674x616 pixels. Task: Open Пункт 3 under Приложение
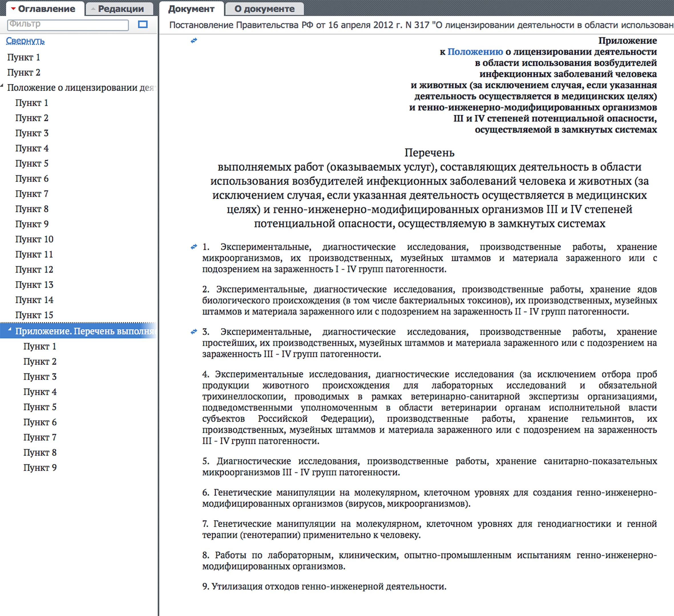point(40,377)
